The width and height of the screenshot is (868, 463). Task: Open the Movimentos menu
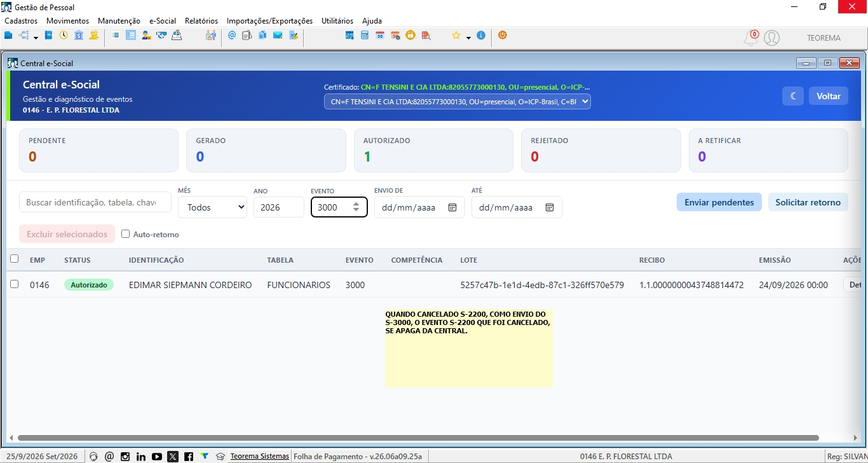pos(68,21)
